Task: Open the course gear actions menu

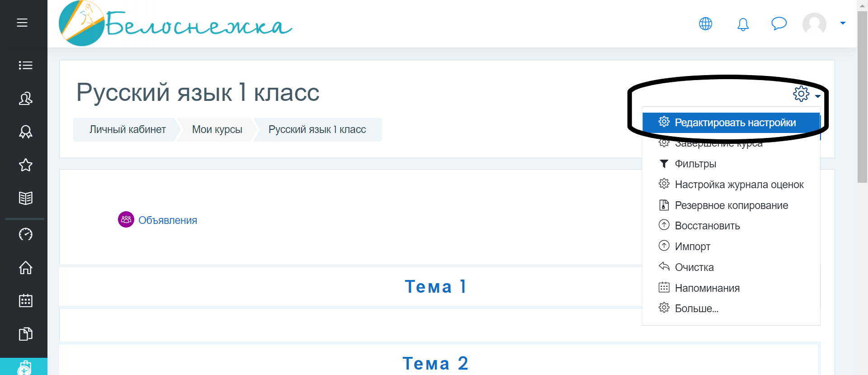Action: pyautogui.click(x=806, y=94)
